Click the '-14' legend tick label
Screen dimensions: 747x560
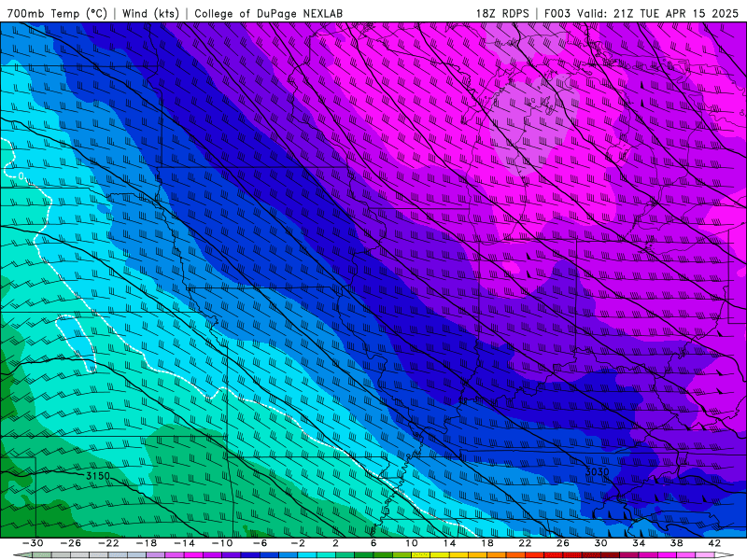coord(184,543)
